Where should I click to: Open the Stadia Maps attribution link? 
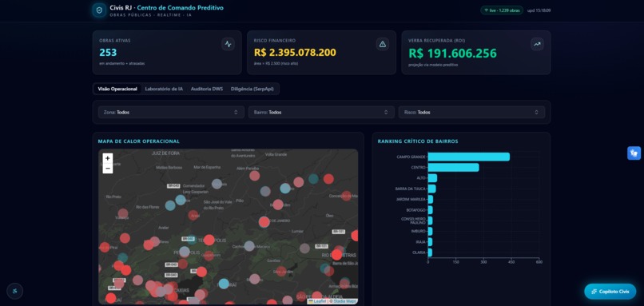point(345,301)
